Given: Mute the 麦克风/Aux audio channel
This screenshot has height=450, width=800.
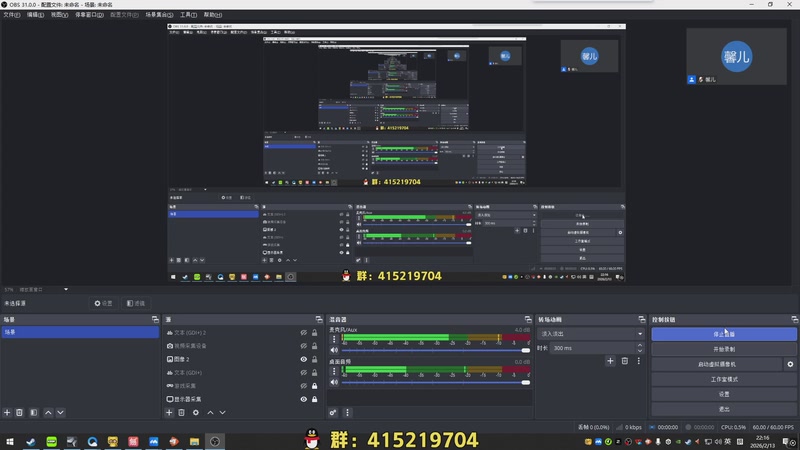Looking at the screenshot, I should (x=334, y=350).
